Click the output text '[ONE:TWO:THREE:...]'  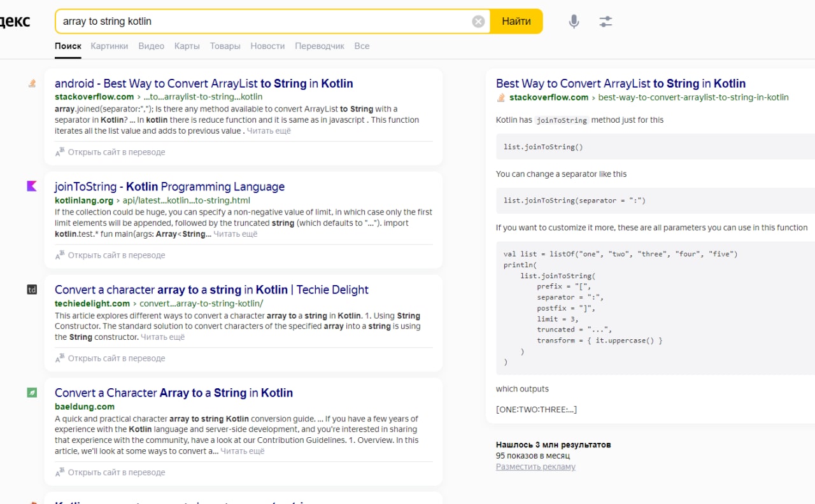[536, 409]
